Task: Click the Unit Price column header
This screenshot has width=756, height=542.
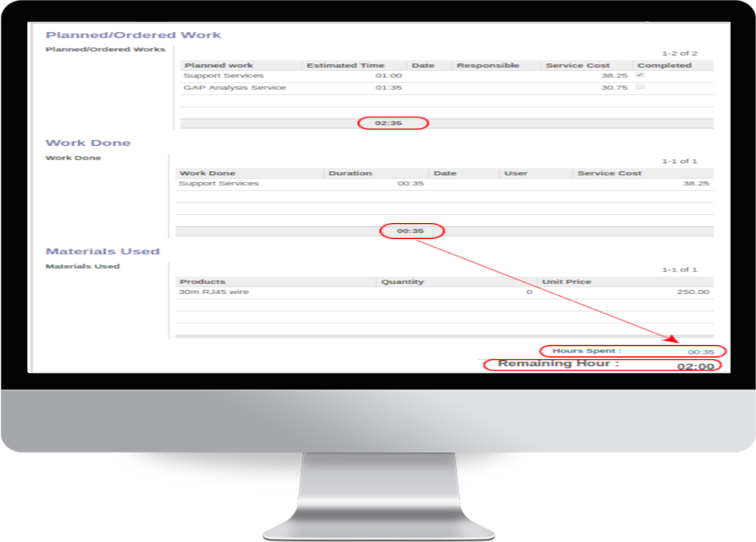Action: tap(566, 281)
